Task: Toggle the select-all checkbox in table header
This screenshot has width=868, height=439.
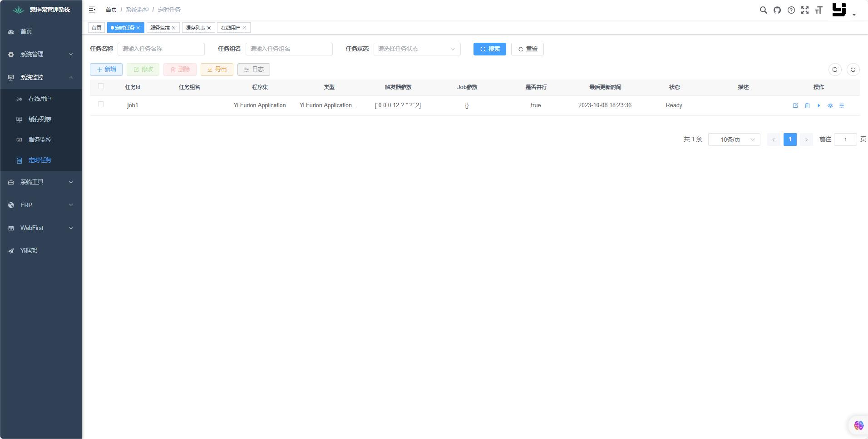Action: pos(101,86)
